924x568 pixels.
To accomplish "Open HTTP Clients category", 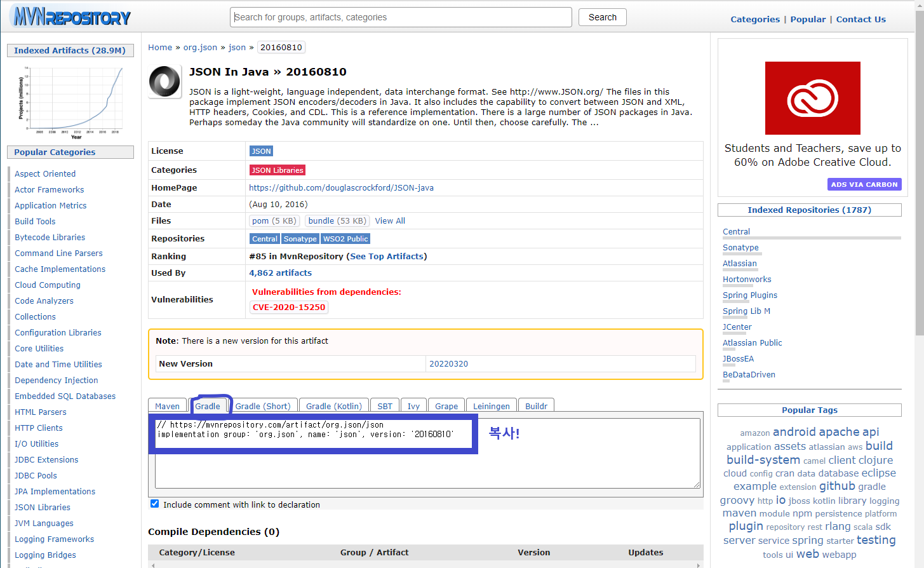I will (39, 428).
